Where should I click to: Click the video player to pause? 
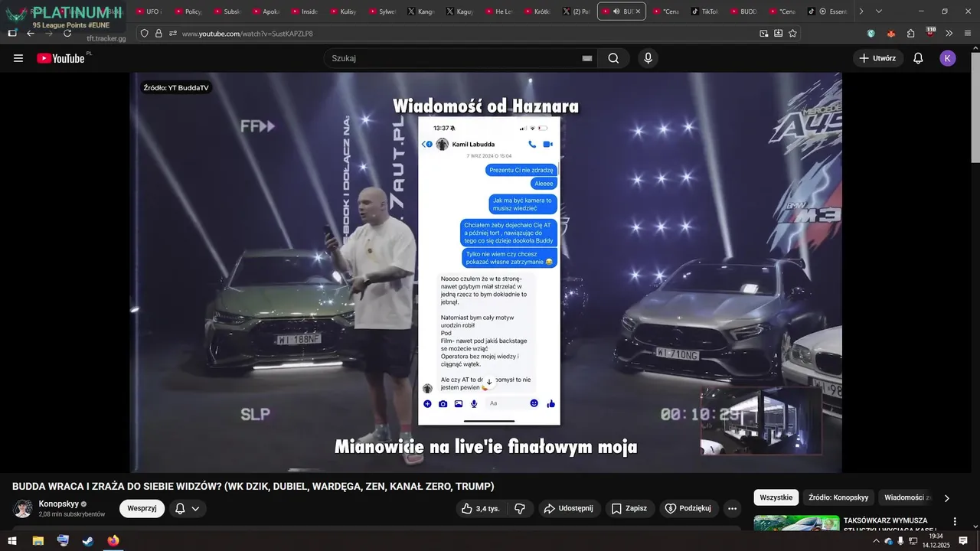[485, 272]
